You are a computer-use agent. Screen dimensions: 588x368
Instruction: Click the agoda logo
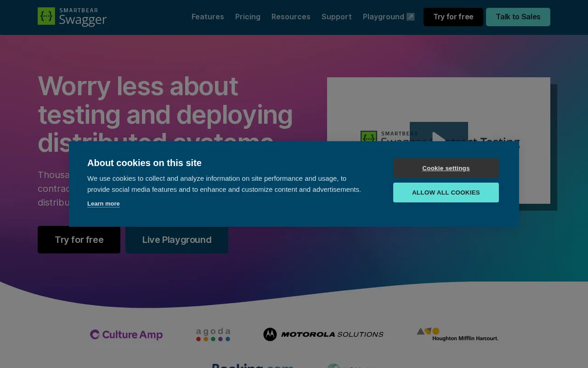pos(213,334)
